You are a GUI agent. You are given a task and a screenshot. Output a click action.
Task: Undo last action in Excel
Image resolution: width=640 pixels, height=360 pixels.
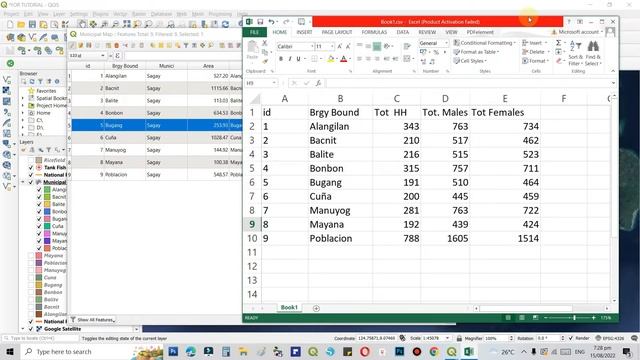point(271,22)
